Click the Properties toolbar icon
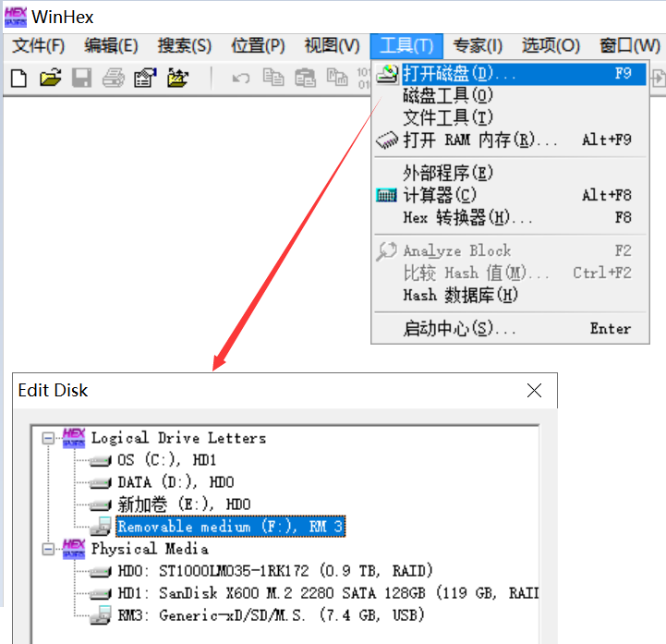The image size is (666, 644). coord(145,79)
